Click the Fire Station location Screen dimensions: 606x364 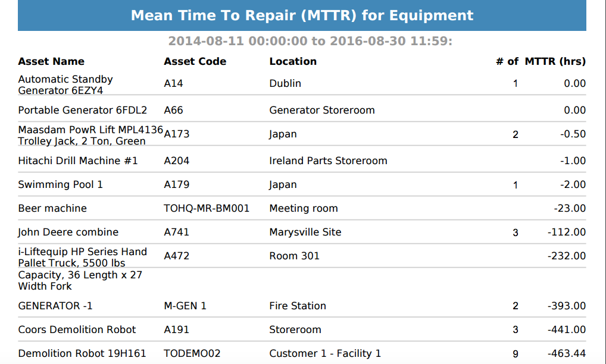pos(298,306)
